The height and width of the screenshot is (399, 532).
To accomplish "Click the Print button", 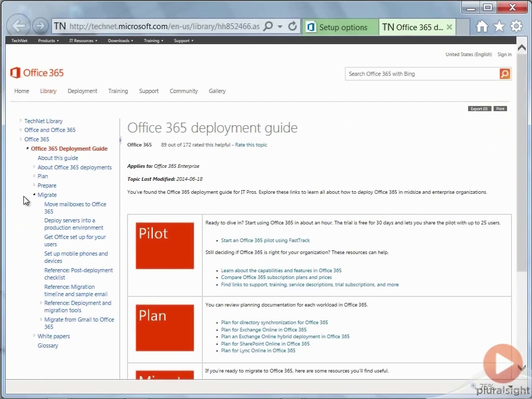I will pyautogui.click(x=500, y=109).
